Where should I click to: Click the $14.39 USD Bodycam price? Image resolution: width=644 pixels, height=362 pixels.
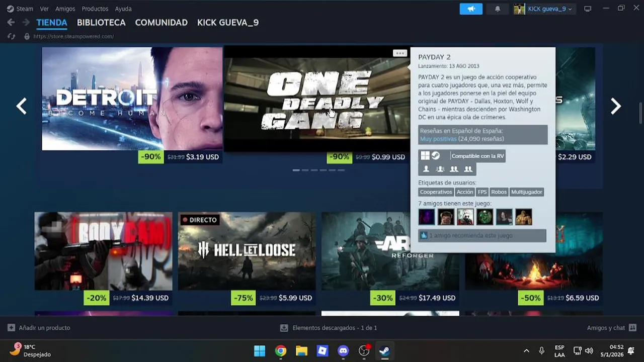click(x=150, y=298)
